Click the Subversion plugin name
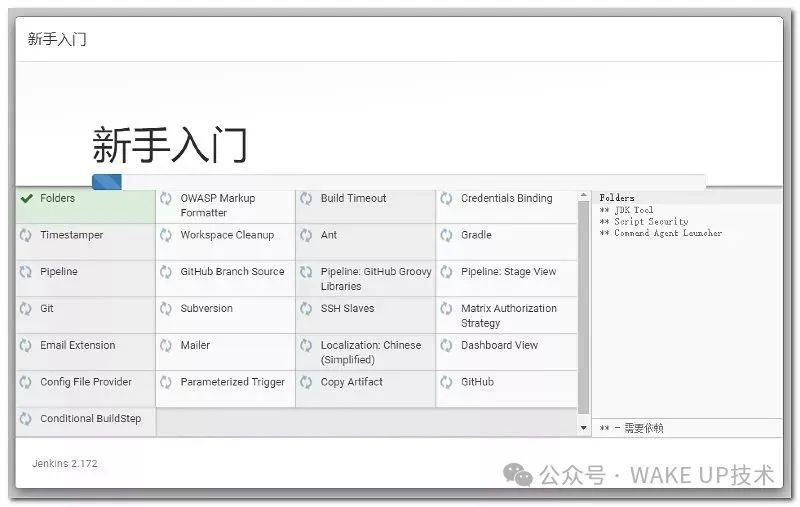The height and width of the screenshot is (507, 800). point(207,309)
